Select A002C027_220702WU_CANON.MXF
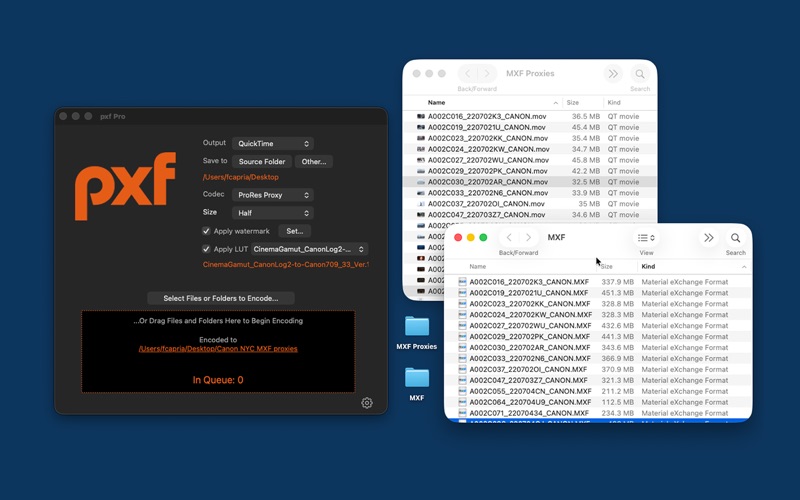 598,326
